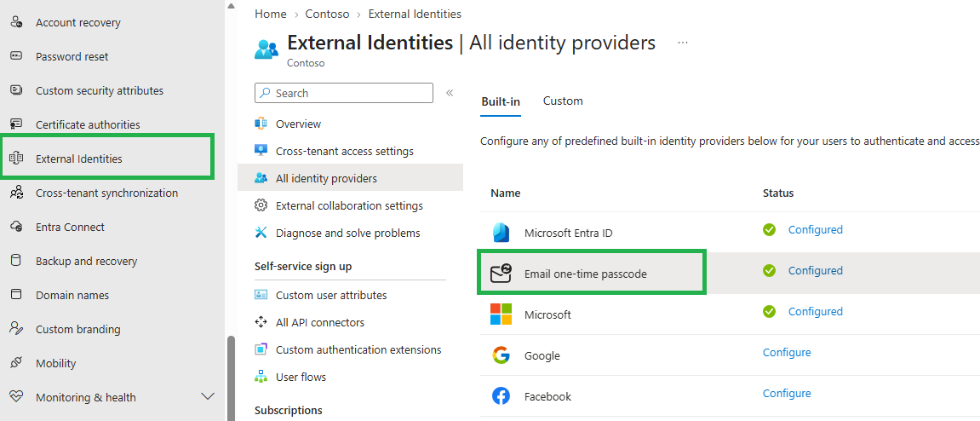This screenshot has width=980, height=421.
Task: Click the Microsoft four-color logo icon
Action: point(501,314)
